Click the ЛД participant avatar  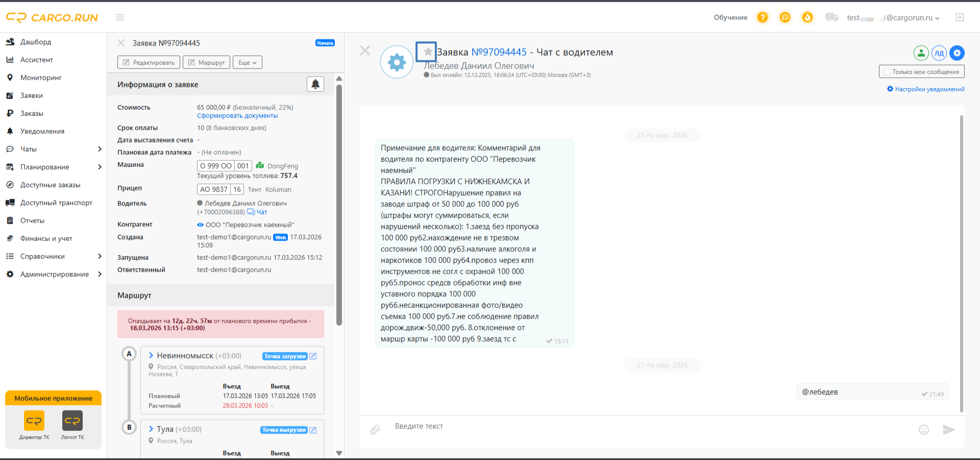pyautogui.click(x=939, y=53)
